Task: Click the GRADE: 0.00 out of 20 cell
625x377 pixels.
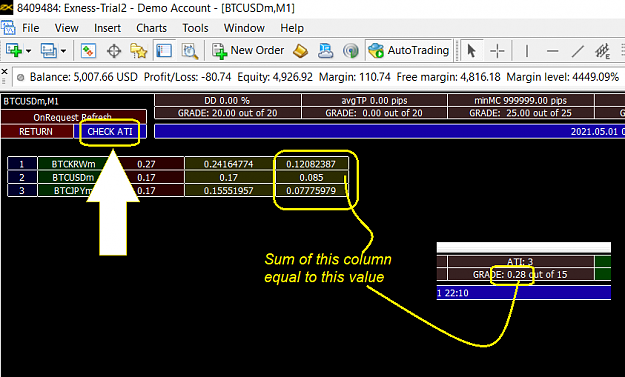Action: pos(374,113)
